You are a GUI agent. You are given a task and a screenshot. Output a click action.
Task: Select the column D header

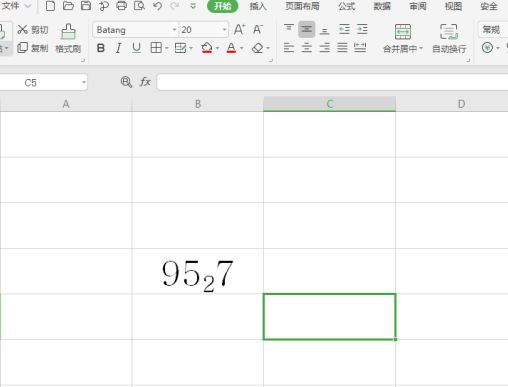[x=452, y=104]
